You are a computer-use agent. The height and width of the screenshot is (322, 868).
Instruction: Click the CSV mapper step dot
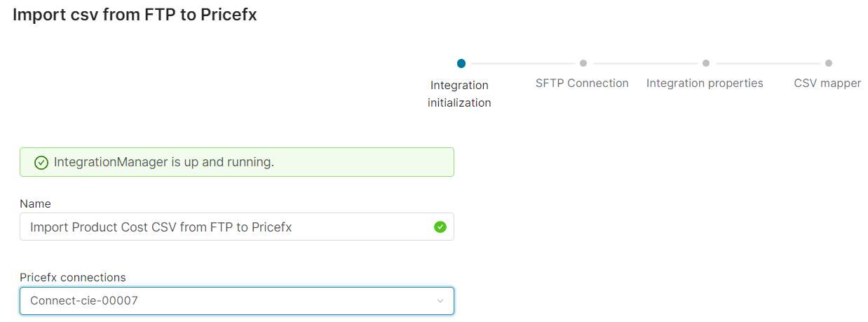point(828,63)
